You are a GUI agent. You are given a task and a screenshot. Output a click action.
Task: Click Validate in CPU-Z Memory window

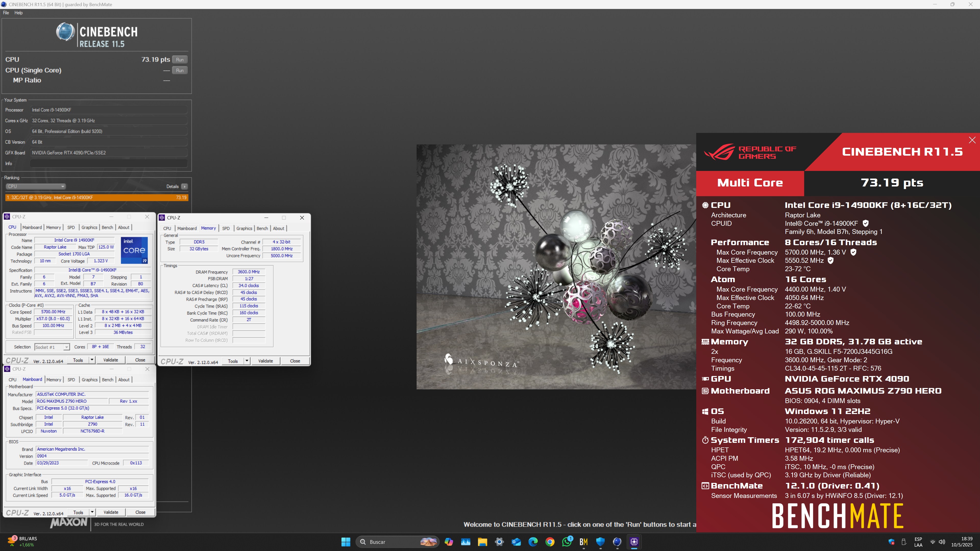[265, 361]
